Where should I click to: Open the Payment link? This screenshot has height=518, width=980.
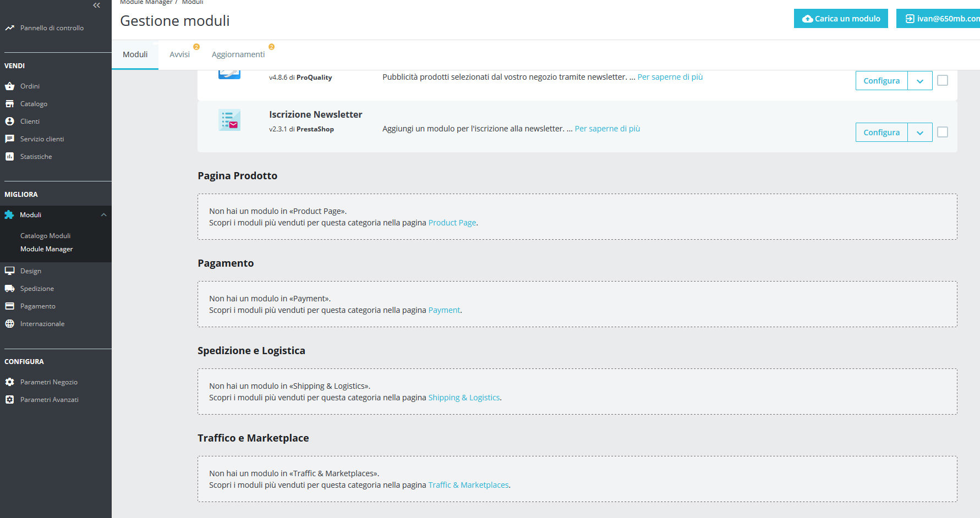[x=444, y=310]
